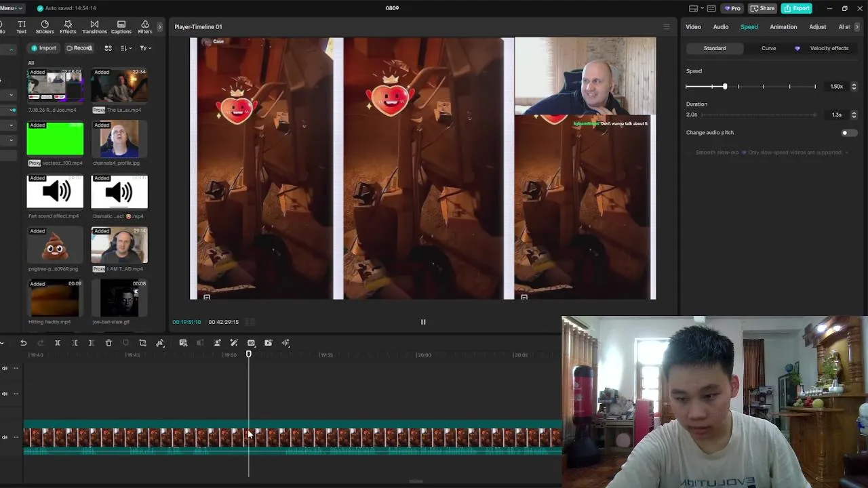
Task: Click the Export button
Action: coord(797,8)
